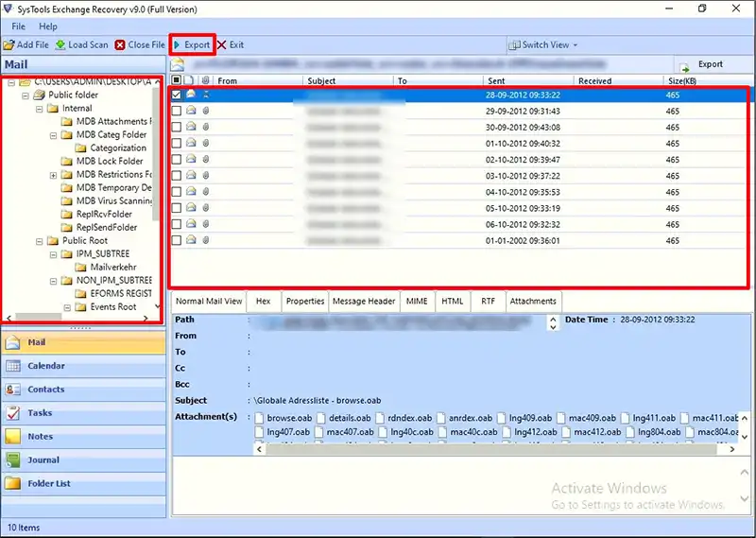Check the 04-10-2012 09:35:53 mail checkbox
The height and width of the screenshot is (538, 756).
[x=177, y=192]
